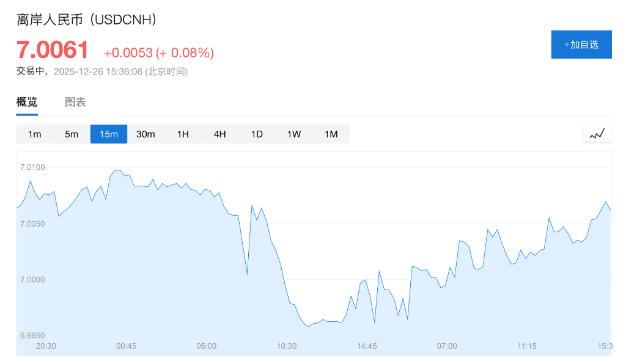Open the 概览 tab
Screen dimensions: 626x364
tap(27, 102)
